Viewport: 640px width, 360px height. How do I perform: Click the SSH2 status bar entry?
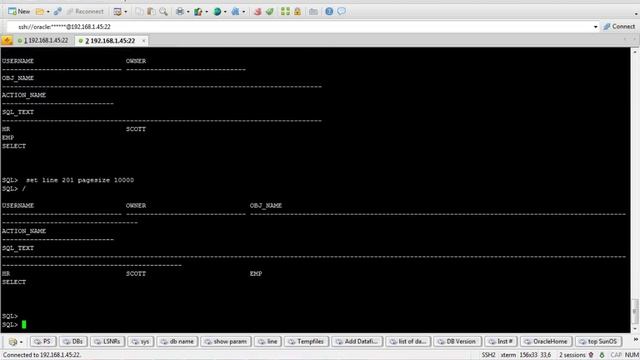pos(488,355)
